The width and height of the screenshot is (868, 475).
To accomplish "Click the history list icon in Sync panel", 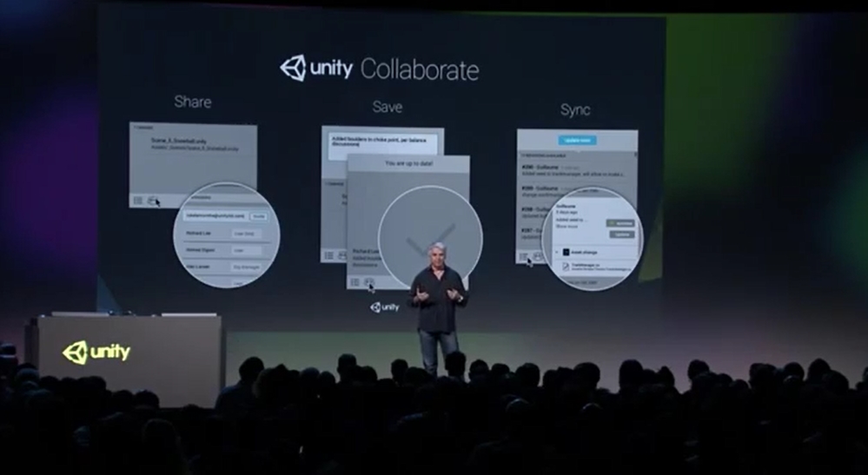I will point(523,256).
